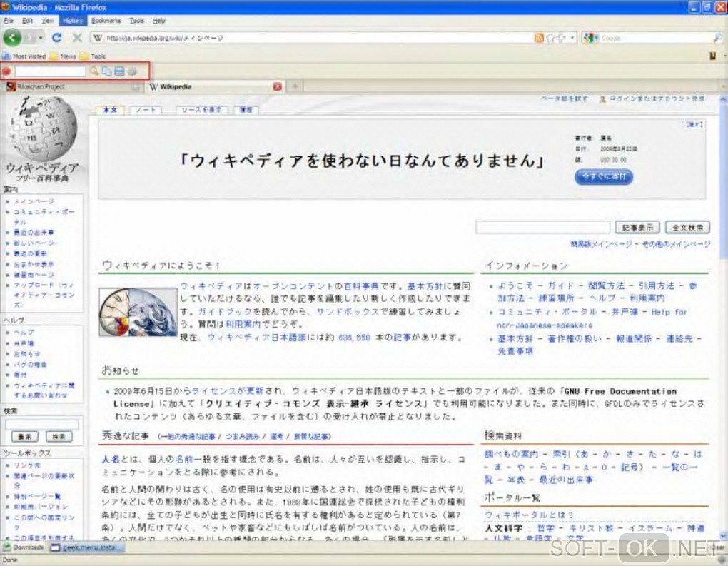This screenshot has width=728, height=566.
Task: Click the Rikaichan toolbar lookup field
Action: 50,71
